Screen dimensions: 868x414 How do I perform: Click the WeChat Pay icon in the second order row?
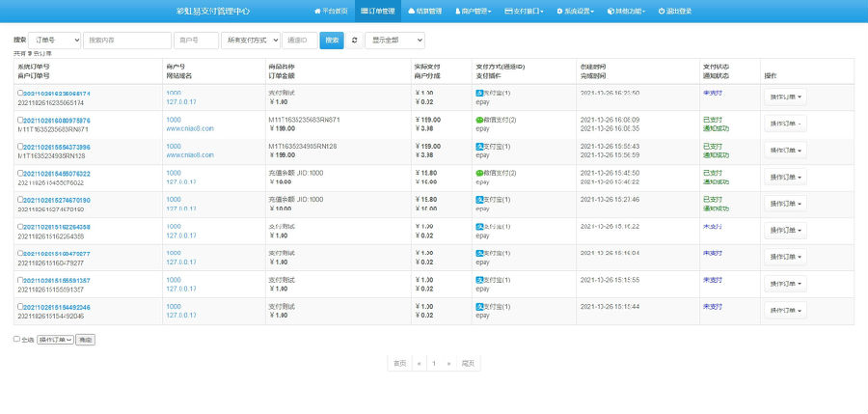click(479, 120)
